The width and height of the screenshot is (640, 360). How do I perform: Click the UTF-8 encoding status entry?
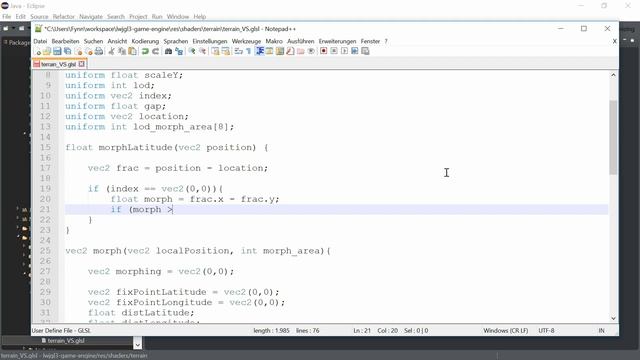546,331
